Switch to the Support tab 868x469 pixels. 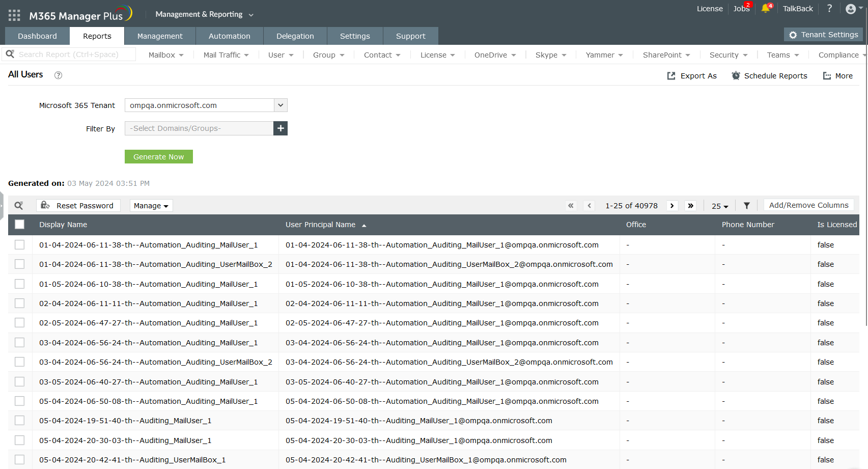pyautogui.click(x=411, y=36)
